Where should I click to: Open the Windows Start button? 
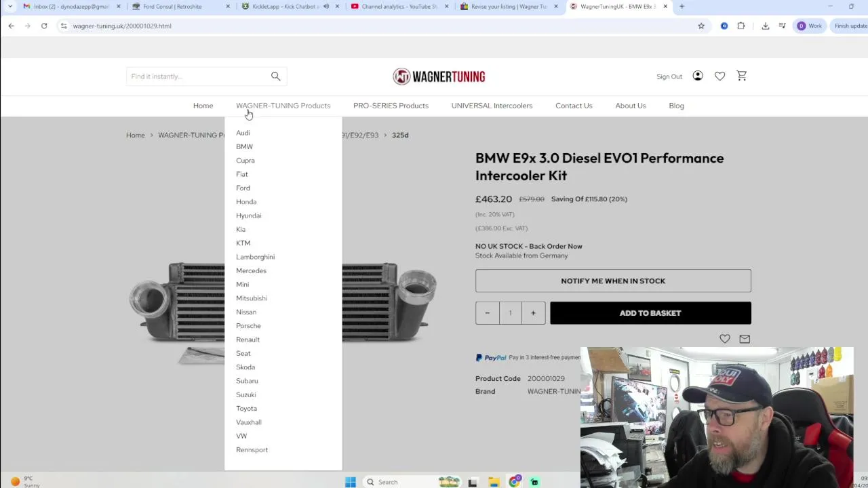[x=350, y=482]
